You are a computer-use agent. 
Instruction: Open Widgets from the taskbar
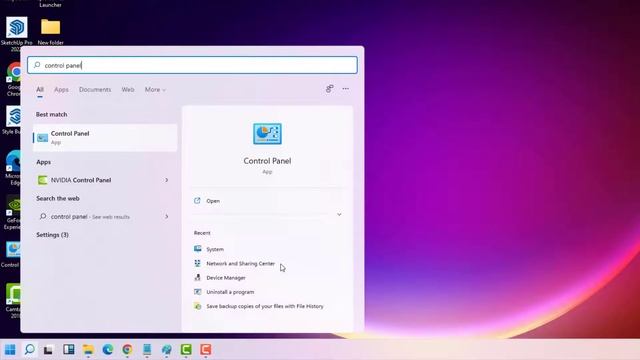coord(69,349)
